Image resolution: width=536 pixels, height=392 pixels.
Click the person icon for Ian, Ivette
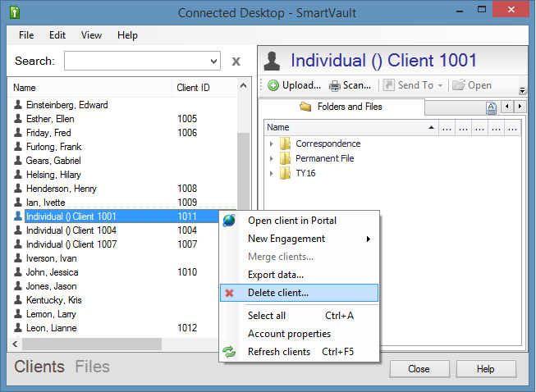point(18,202)
